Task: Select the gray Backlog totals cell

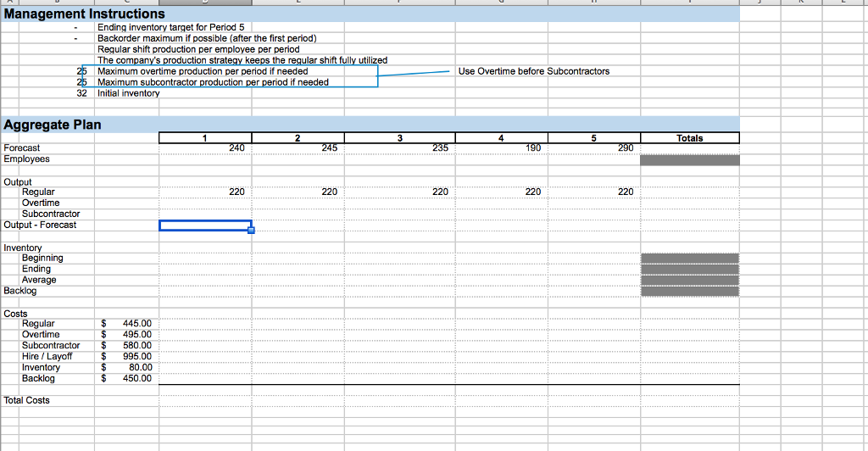Action: click(690, 291)
